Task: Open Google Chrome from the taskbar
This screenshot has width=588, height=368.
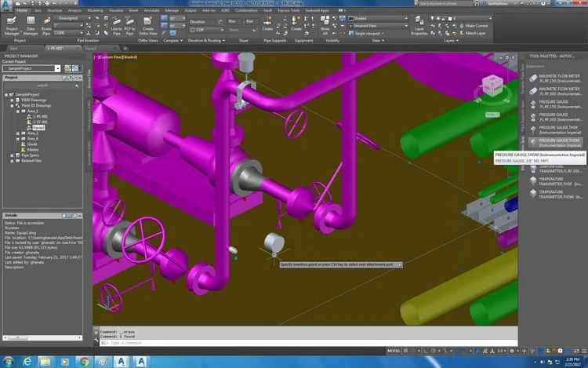Action: (x=84, y=362)
